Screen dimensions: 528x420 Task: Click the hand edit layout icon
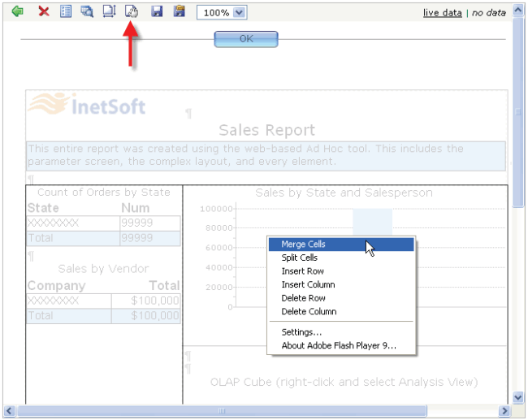pyautogui.click(x=132, y=12)
